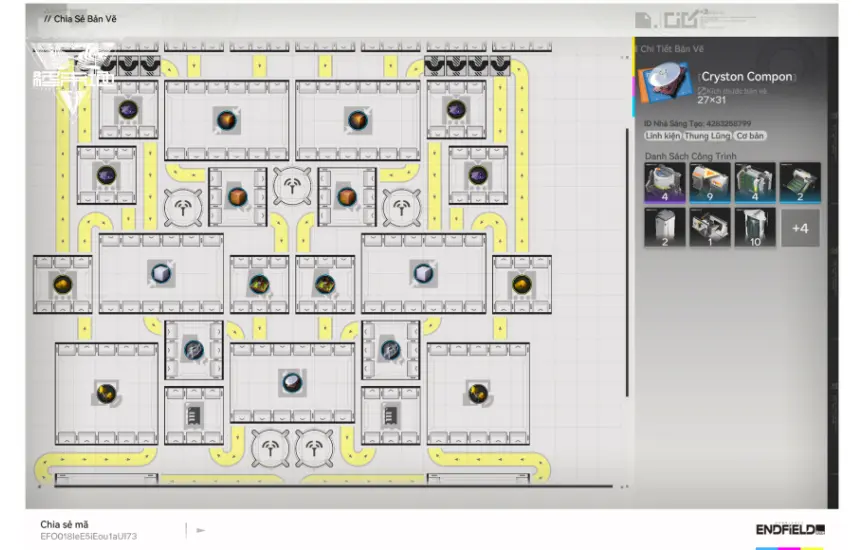Click the 27×31 blueprint size value
Viewport: 865px width, 550px height.
pyautogui.click(x=712, y=100)
